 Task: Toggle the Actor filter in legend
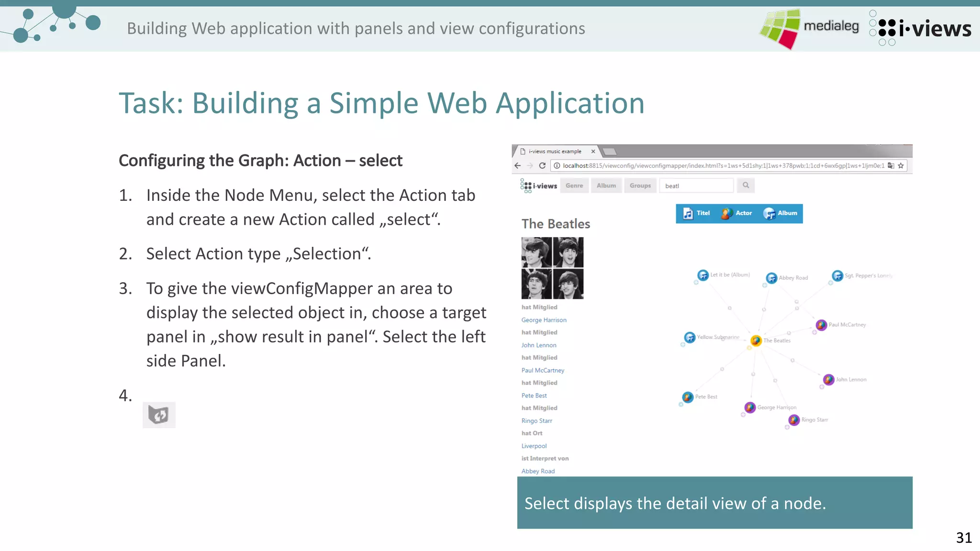(736, 213)
